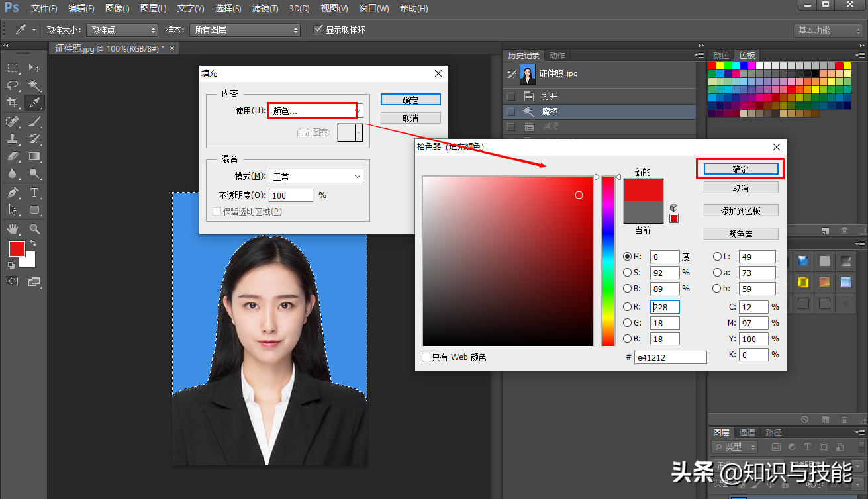This screenshot has width=868, height=499.
Task: Toggle history brush source for 打开 state
Action: point(510,97)
